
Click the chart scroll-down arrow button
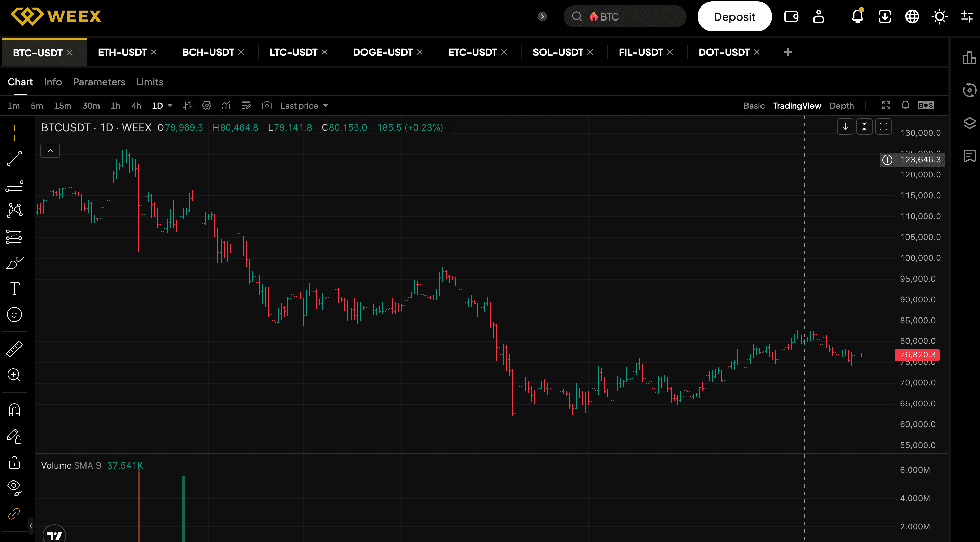(845, 126)
